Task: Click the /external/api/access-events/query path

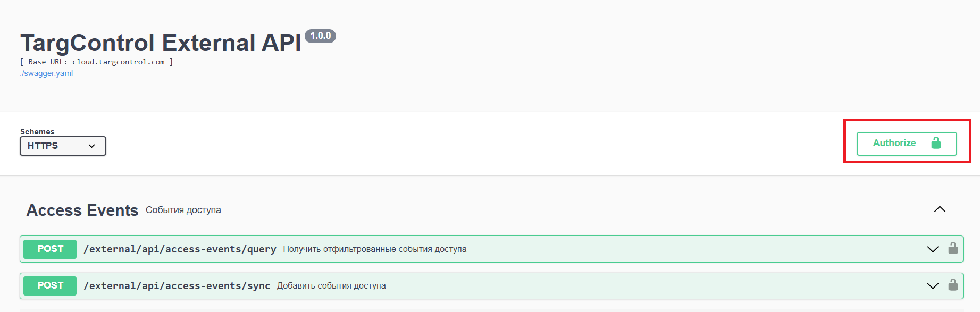Action: point(180,249)
